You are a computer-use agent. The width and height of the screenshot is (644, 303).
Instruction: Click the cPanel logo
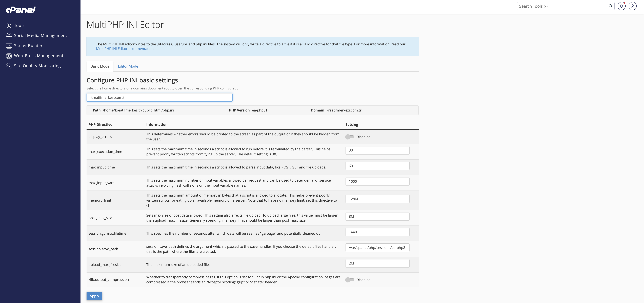click(21, 10)
